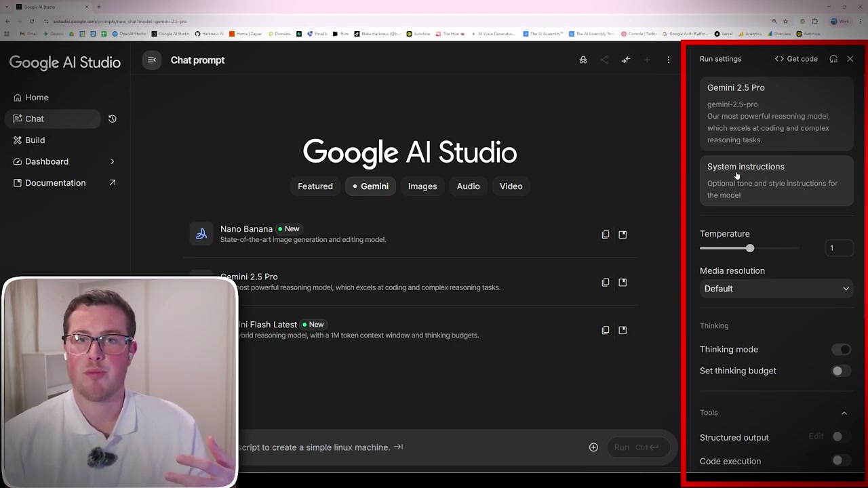Click the Temperature value field
Screen dimensions: 868x488
839,248
